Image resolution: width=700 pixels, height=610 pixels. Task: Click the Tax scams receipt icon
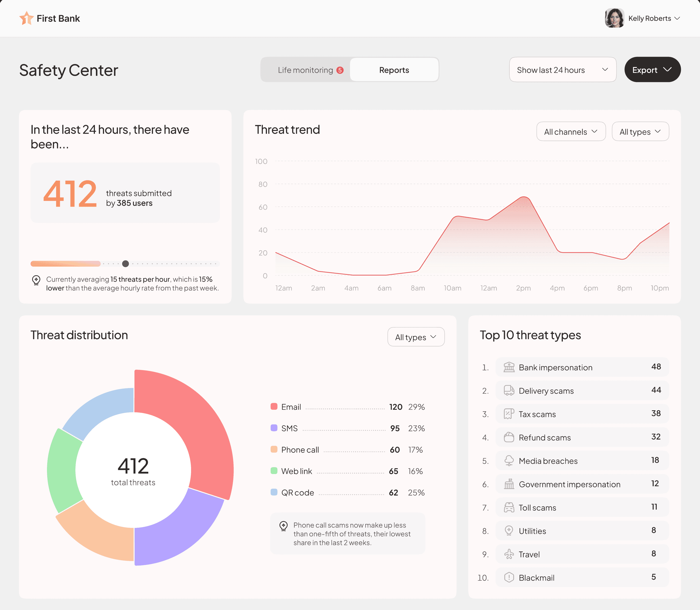click(x=509, y=414)
